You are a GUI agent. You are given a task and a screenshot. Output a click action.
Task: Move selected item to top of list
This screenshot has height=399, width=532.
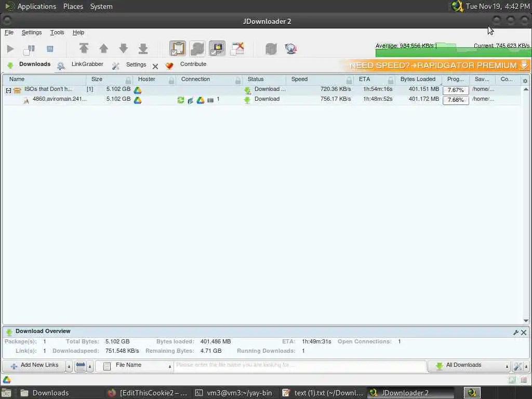click(84, 48)
